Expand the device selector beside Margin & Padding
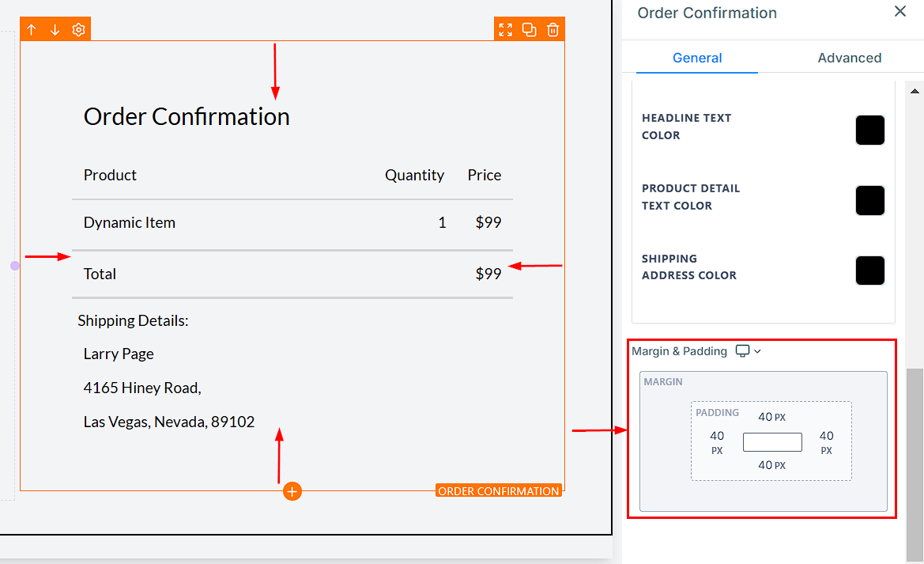924x564 pixels. point(748,351)
